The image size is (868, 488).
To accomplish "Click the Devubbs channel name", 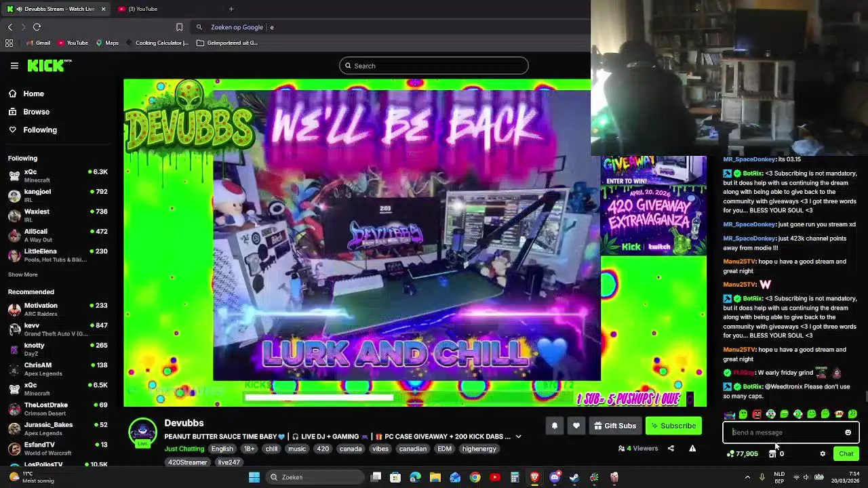I will [x=184, y=423].
